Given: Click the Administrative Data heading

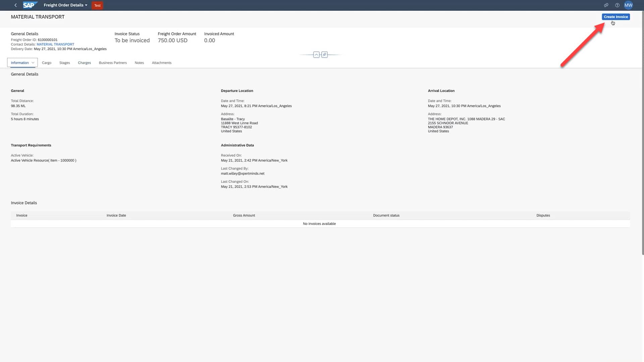Looking at the screenshot, I should point(237,145).
